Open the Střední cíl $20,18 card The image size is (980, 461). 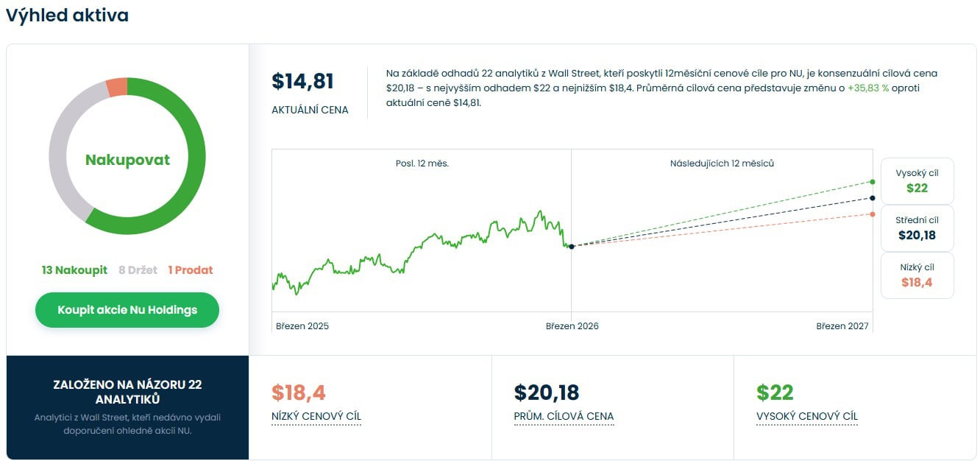[x=917, y=228]
